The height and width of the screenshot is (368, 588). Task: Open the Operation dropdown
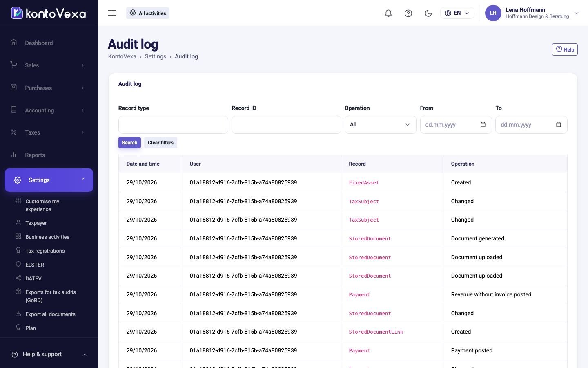click(381, 125)
